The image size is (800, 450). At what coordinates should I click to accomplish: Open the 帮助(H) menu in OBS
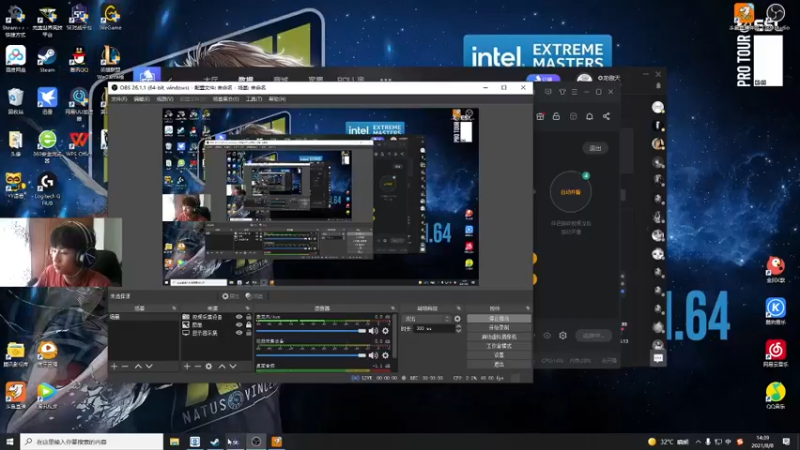pos(277,99)
